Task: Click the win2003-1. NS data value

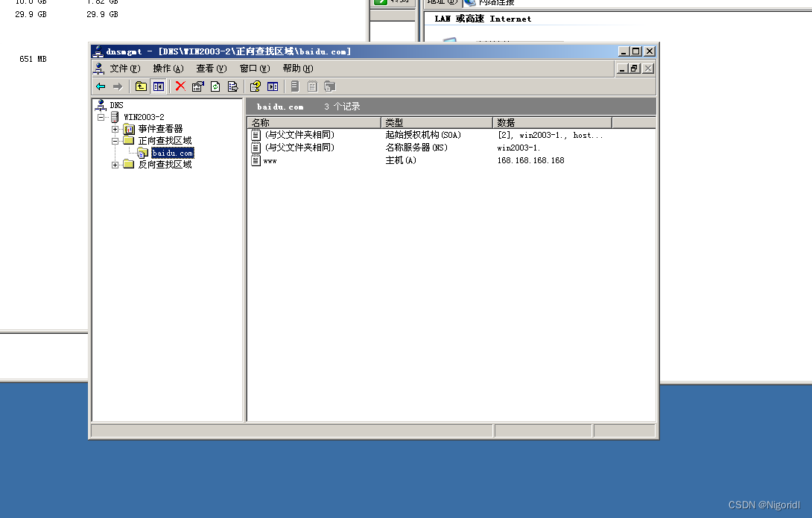Action: click(x=518, y=148)
